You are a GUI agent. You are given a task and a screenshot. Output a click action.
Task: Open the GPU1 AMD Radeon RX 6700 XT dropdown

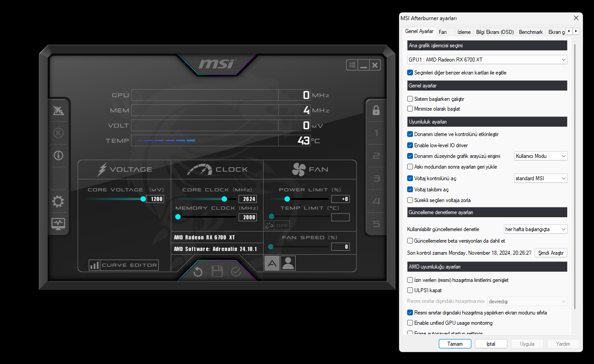click(x=487, y=59)
